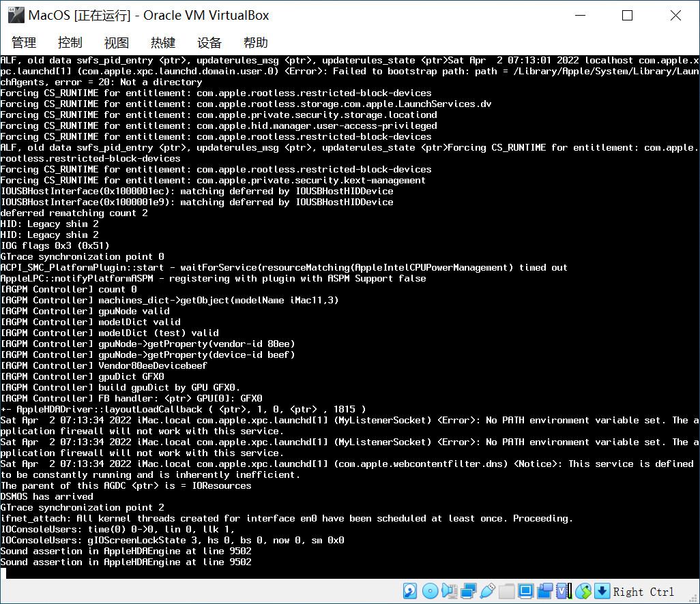Click 'GTrace synchronization point 2' line
The height and width of the screenshot is (604, 700).
click(x=82, y=507)
